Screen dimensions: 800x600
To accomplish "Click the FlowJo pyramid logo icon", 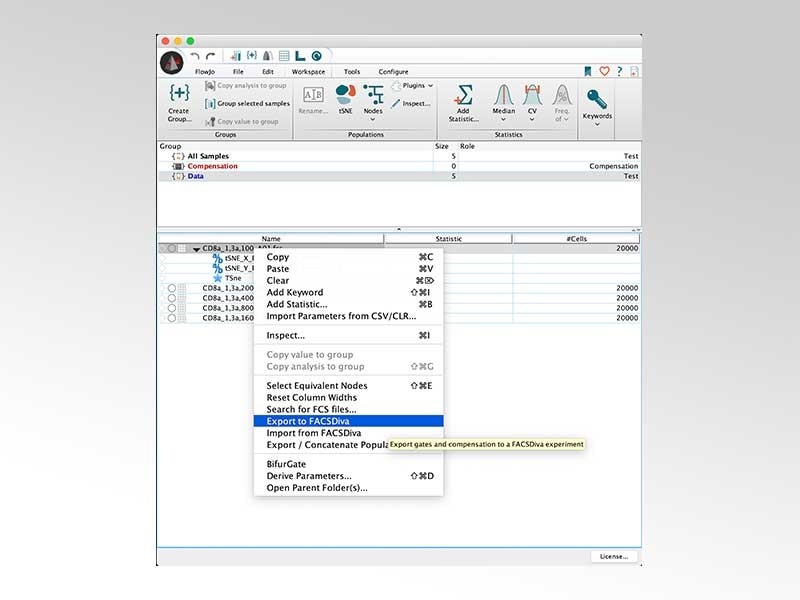I will click(172, 63).
